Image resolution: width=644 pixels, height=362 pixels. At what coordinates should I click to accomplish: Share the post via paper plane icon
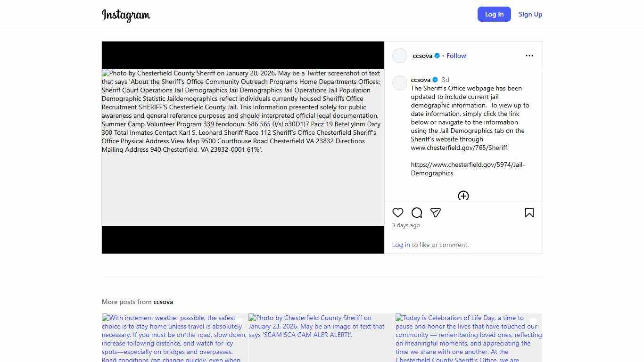[436, 213]
